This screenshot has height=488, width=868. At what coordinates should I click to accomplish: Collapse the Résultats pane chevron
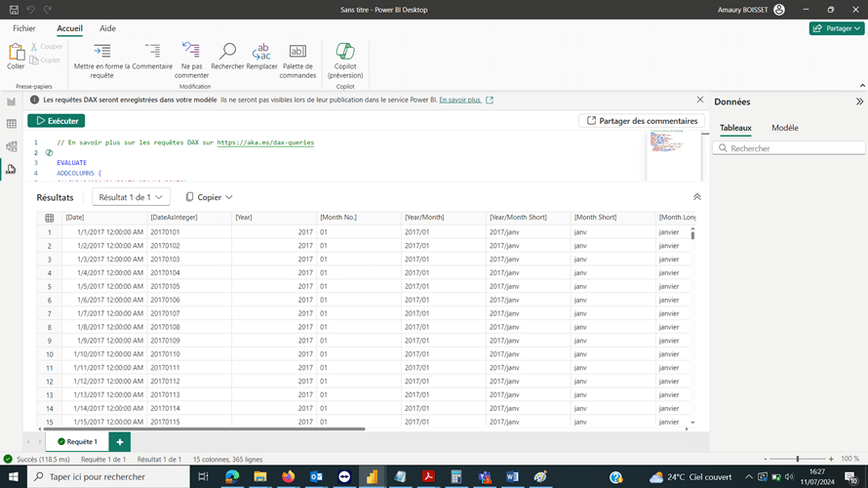tap(697, 197)
